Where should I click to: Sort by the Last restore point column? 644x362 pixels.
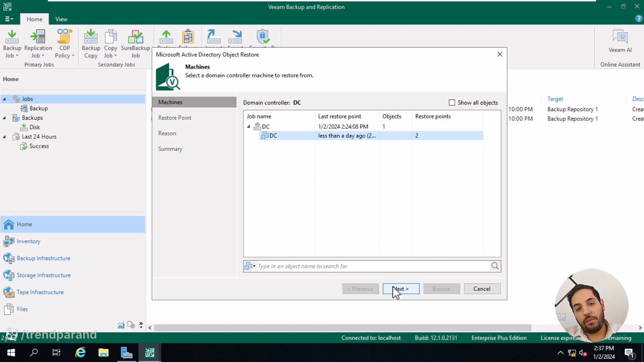tap(347, 116)
